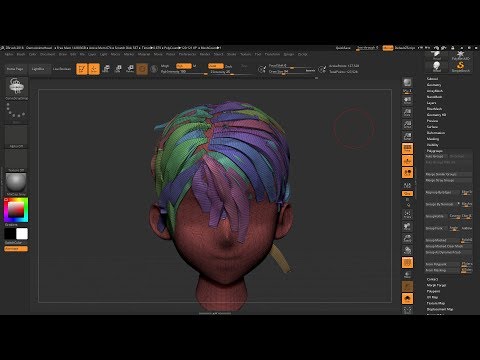Toggle the Gizmo 3D icon
Image resolution: width=480 pixels, height=360 pixels.
coord(142,69)
